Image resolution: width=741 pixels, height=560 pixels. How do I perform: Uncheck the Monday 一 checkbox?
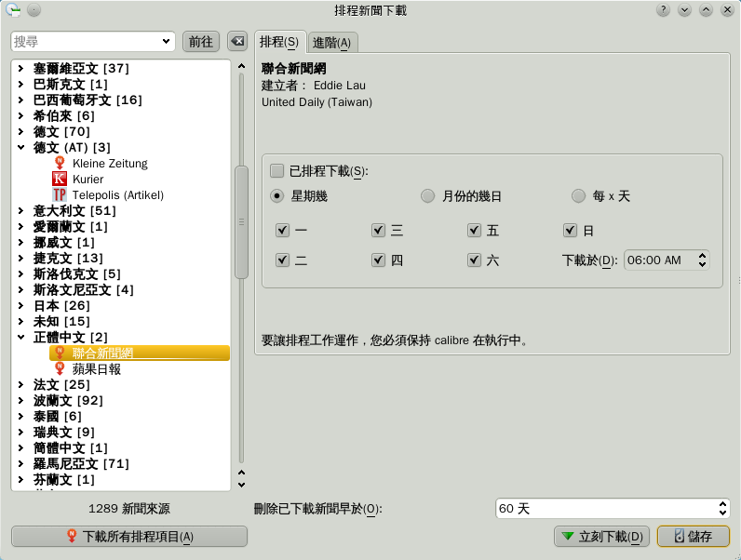(x=283, y=230)
